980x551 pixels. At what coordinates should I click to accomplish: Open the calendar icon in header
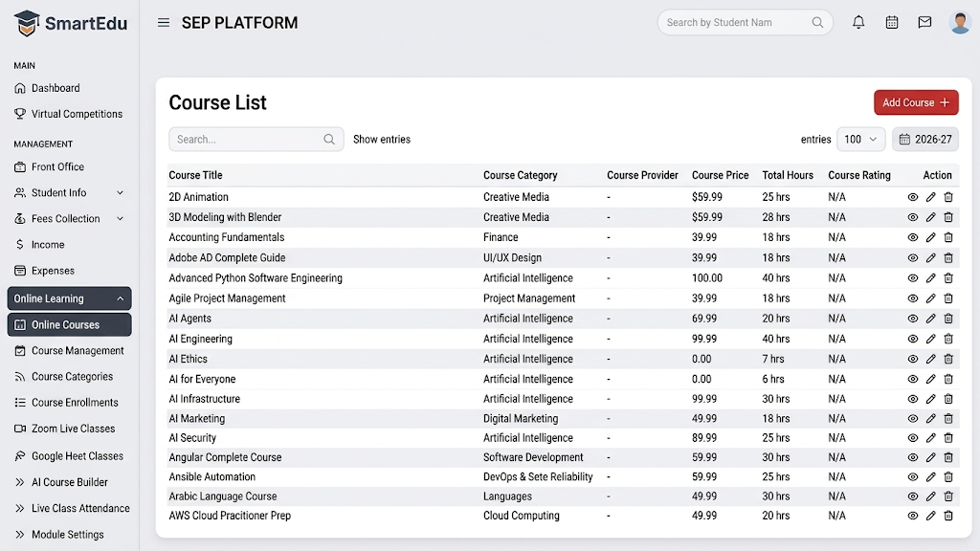892,23
